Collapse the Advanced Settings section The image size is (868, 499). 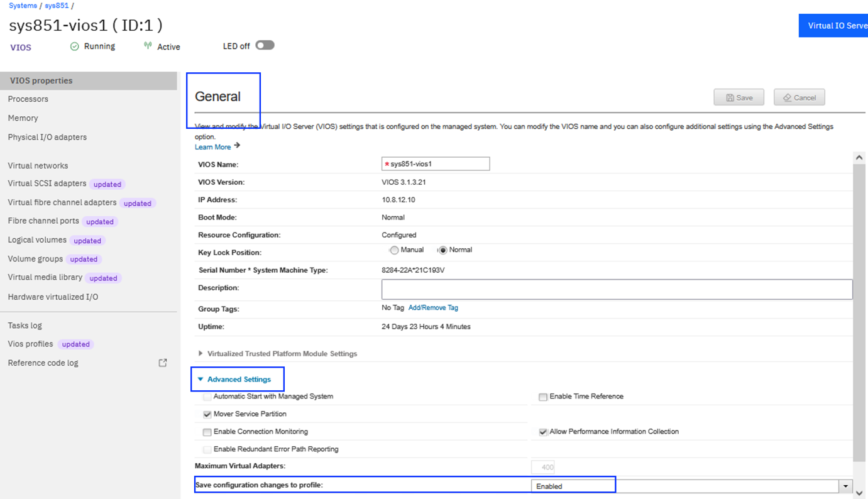tap(201, 380)
